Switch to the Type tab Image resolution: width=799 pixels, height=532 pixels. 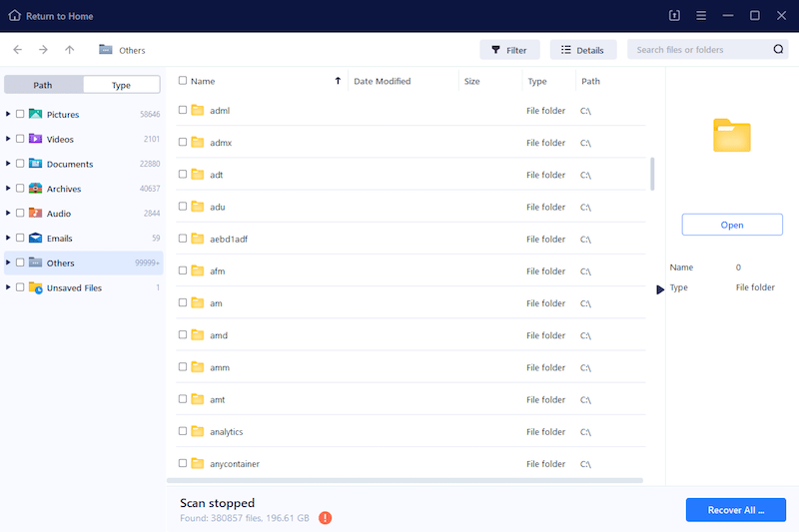121,85
